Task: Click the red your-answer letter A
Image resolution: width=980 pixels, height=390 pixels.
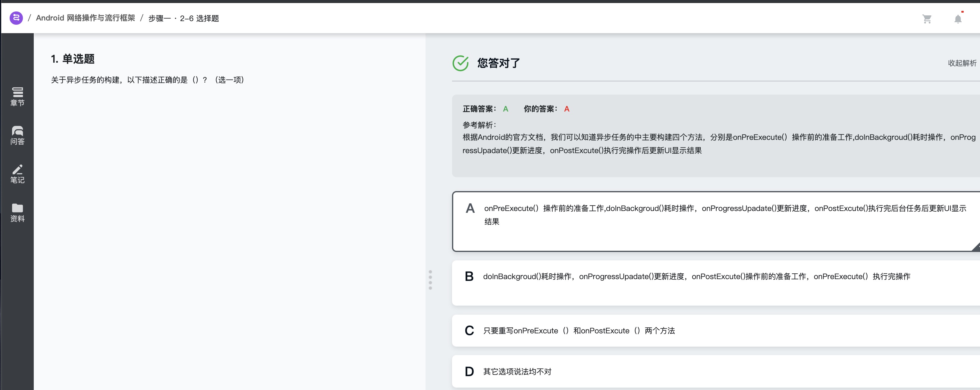Action: click(x=567, y=109)
